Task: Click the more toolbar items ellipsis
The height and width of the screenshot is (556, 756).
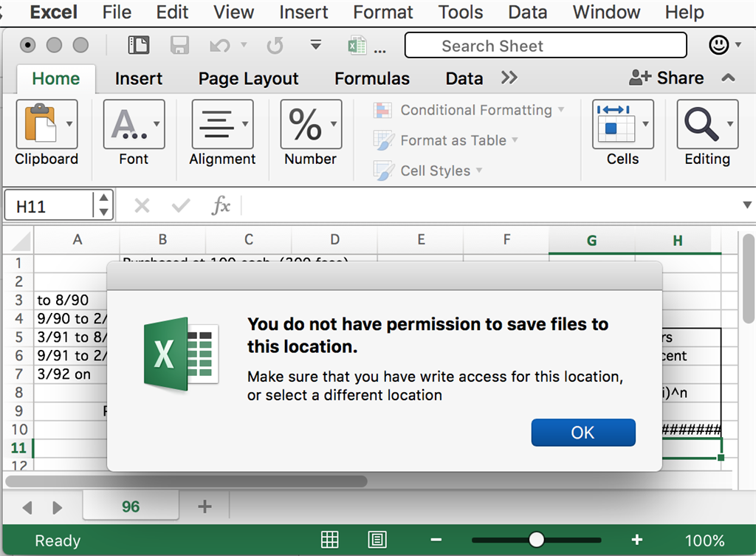Action: (380, 51)
